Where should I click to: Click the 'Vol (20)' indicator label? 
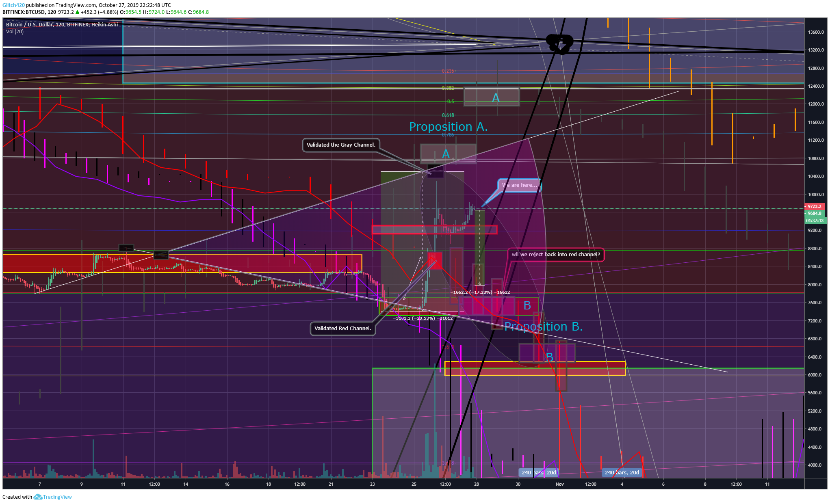coord(15,32)
